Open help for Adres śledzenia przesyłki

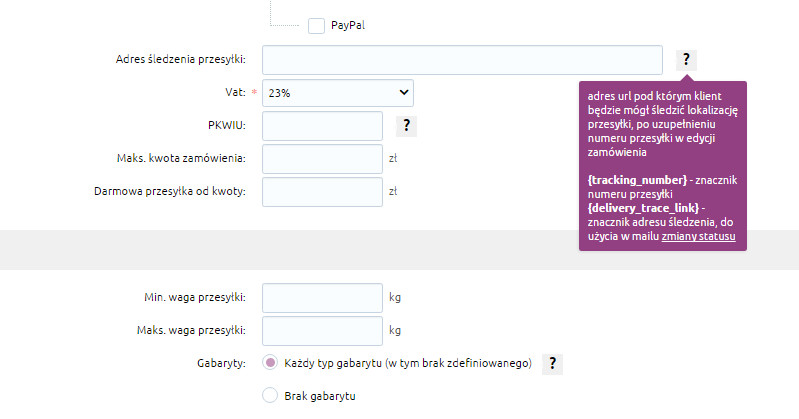point(686,60)
